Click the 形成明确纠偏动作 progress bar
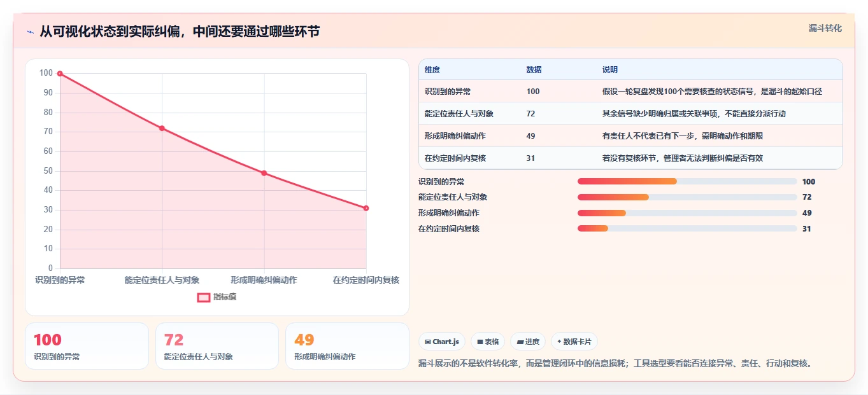 click(x=687, y=213)
